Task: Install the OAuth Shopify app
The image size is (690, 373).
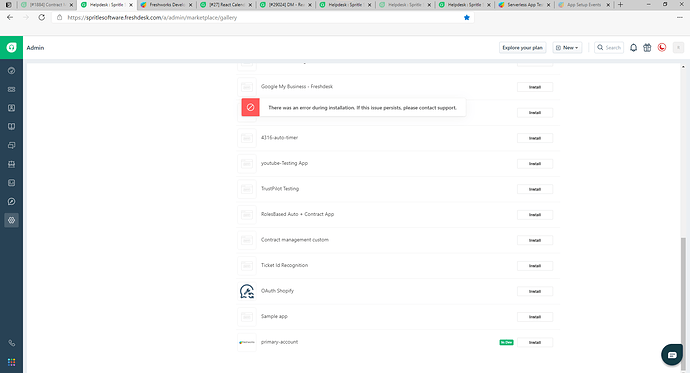Action: tap(535, 291)
